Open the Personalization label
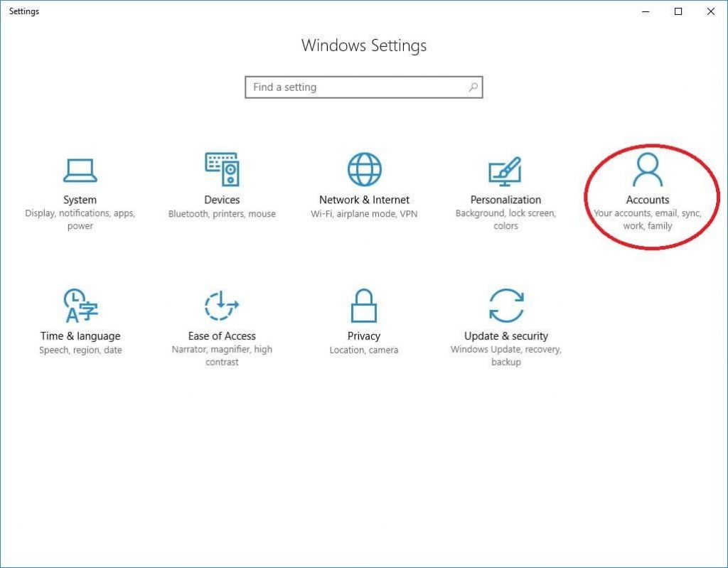 505,200
